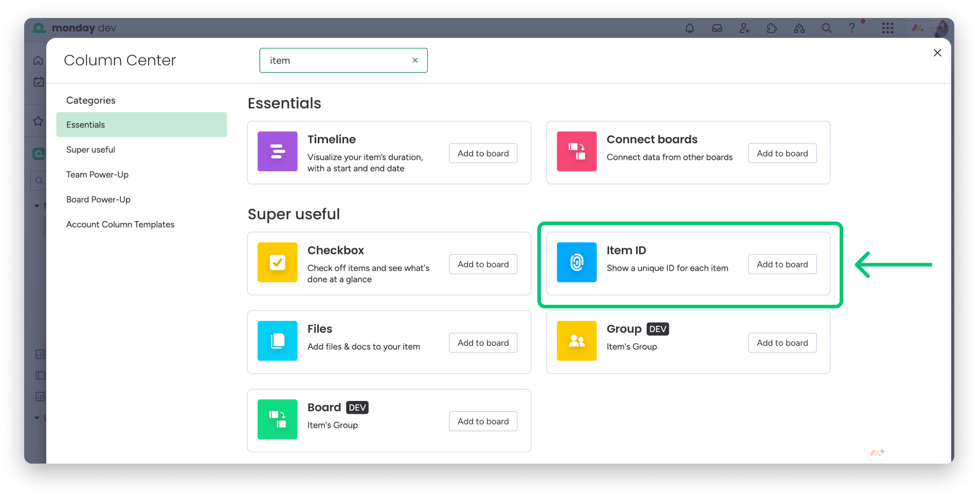Screen dimensions: 980x497
Task: Add the Checkbox column to board
Action: pyautogui.click(x=482, y=264)
